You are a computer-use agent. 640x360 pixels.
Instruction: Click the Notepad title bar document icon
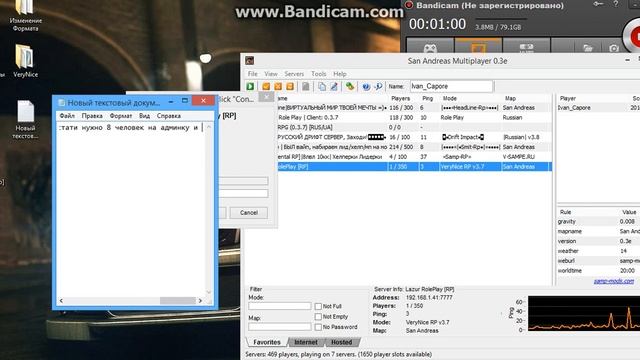[x=62, y=102]
